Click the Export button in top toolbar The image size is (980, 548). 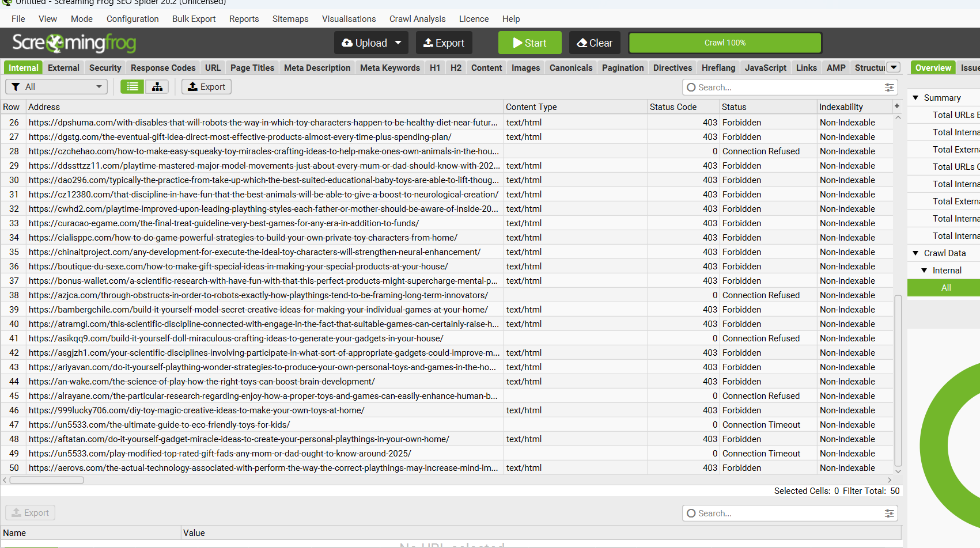coord(444,43)
